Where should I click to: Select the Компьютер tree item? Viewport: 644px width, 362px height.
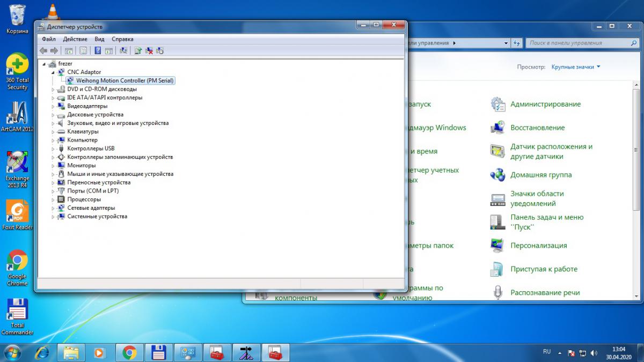[82, 140]
